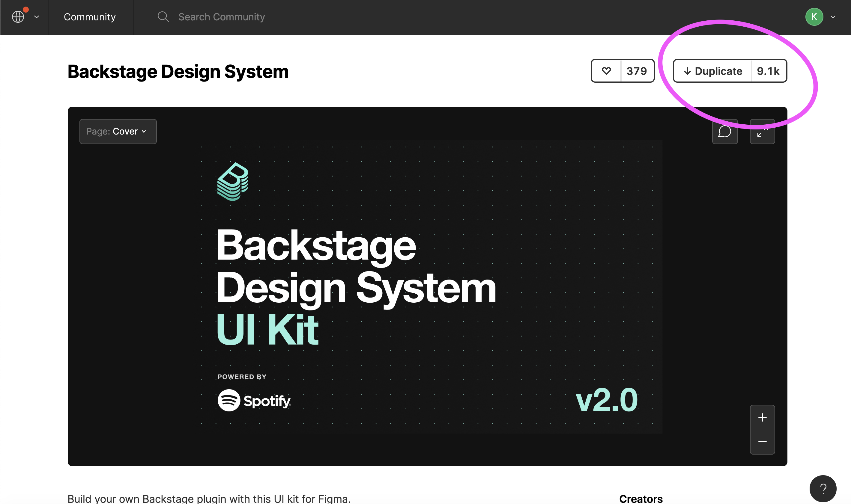The height and width of the screenshot is (504, 851).
Task: Zoom in on the cover preview
Action: point(762,417)
